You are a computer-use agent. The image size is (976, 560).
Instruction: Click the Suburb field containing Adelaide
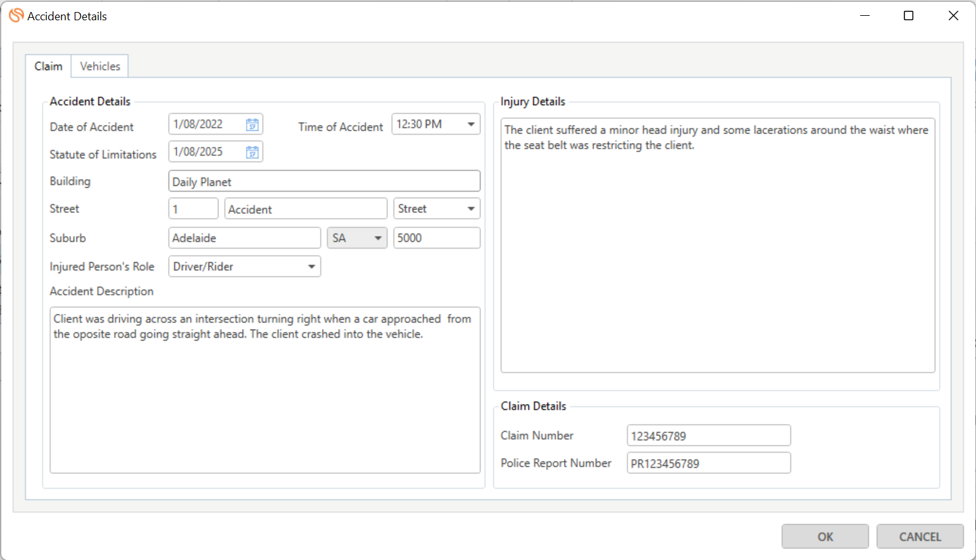(244, 238)
